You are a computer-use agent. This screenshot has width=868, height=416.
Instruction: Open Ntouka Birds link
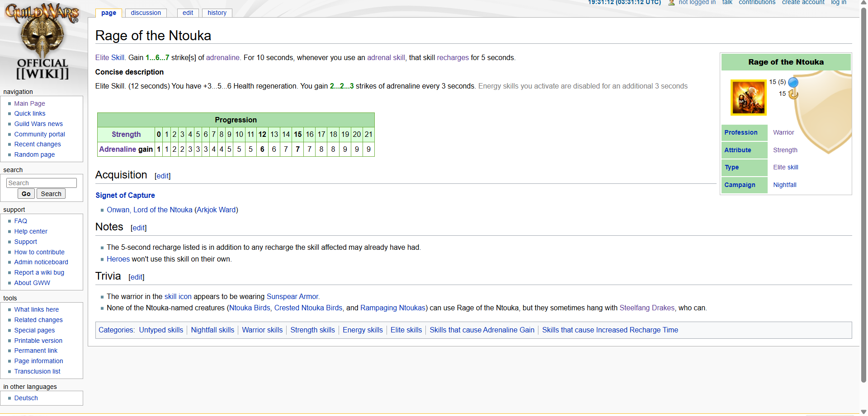pyautogui.click(x=250, y=308)
